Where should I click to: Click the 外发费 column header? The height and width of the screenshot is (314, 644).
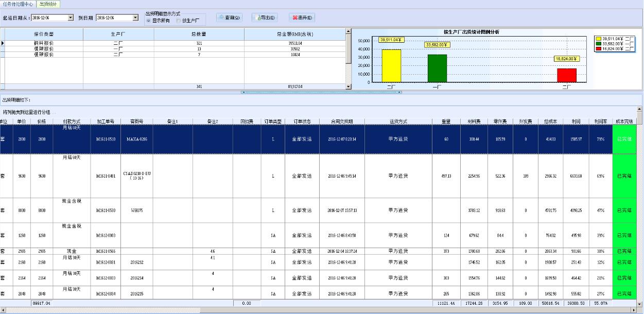tap(525, 121)
